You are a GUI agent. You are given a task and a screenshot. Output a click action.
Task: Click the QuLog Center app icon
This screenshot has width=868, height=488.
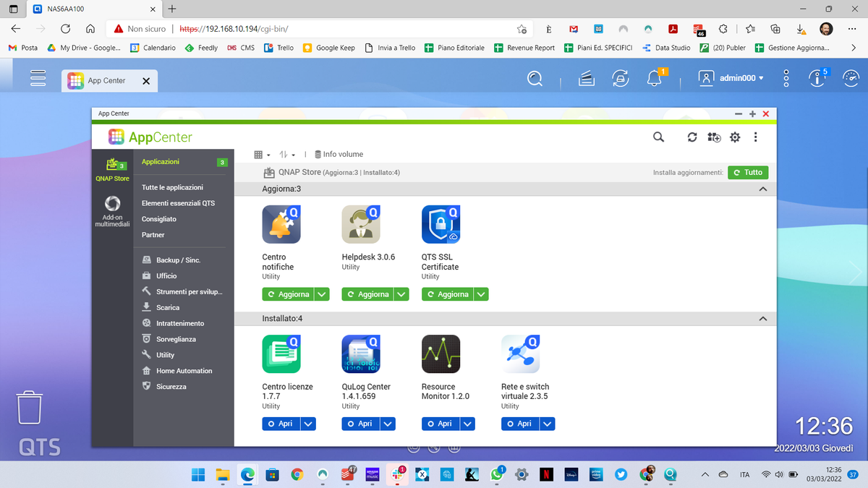point(361,354)
